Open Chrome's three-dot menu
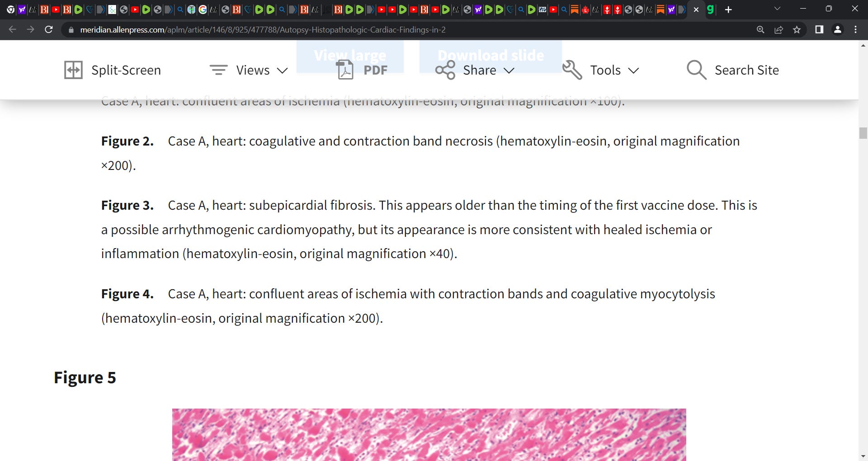 855,29
